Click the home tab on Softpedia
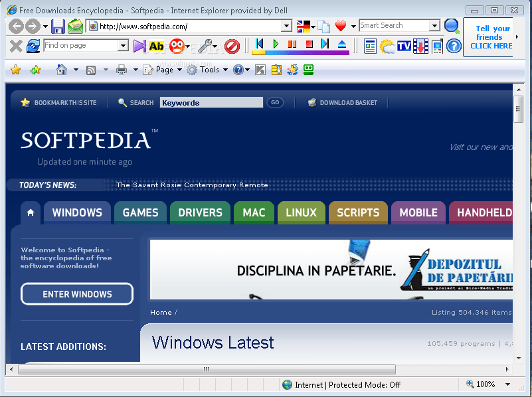532x397 pixels. (x=31, y=212)
